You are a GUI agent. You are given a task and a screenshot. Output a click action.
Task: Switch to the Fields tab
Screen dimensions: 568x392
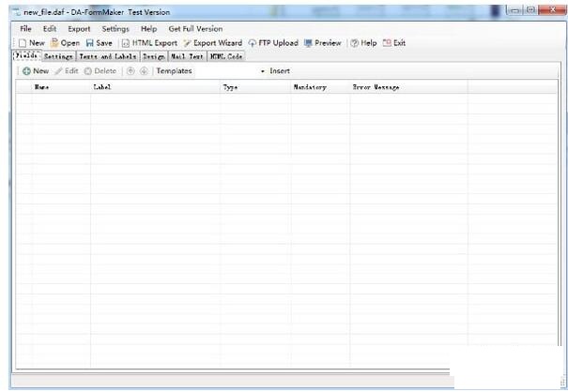(x=27, y=55)
